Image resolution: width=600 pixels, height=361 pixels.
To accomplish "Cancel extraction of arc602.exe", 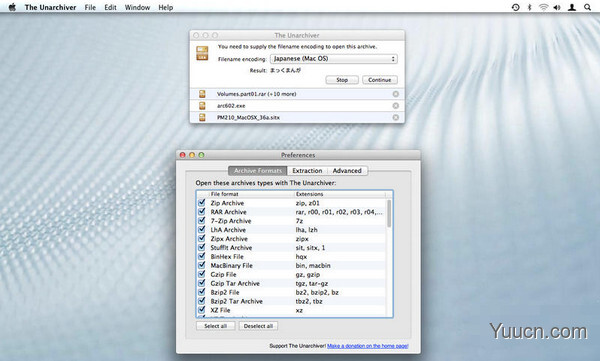I will coord(396,106).
